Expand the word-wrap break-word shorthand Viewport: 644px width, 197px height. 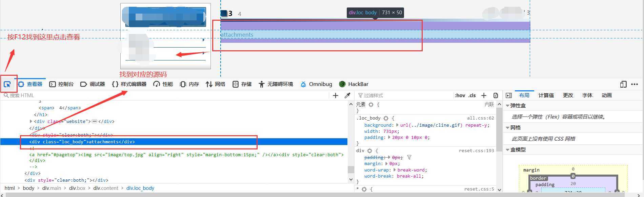click(x=395, y=170)
